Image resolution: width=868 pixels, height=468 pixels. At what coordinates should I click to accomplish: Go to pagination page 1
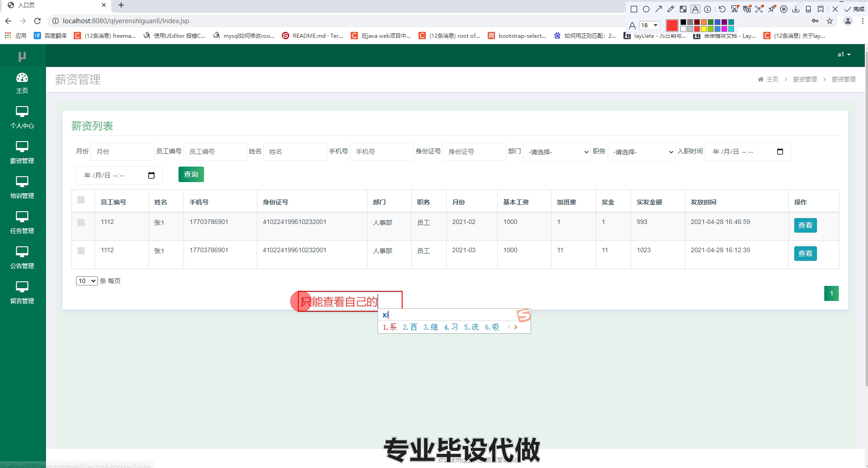click(x=832, y=293)
